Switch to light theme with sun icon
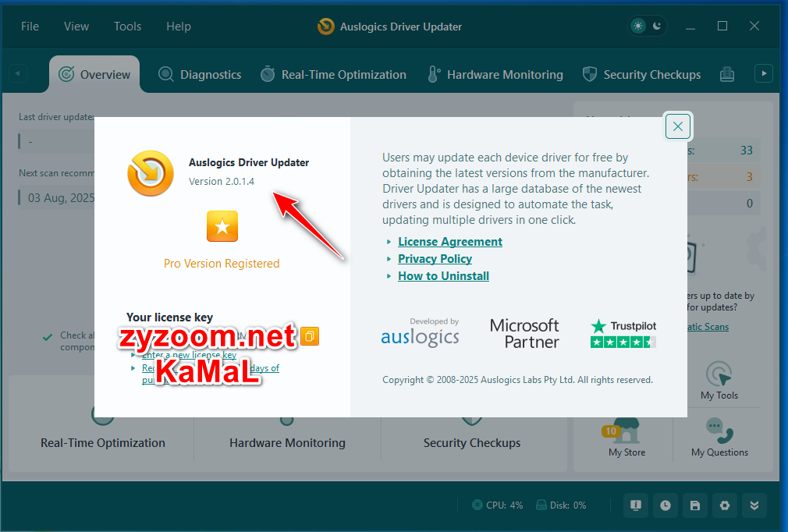The width and height of the screenshot is (788, 532). point(638,26)
